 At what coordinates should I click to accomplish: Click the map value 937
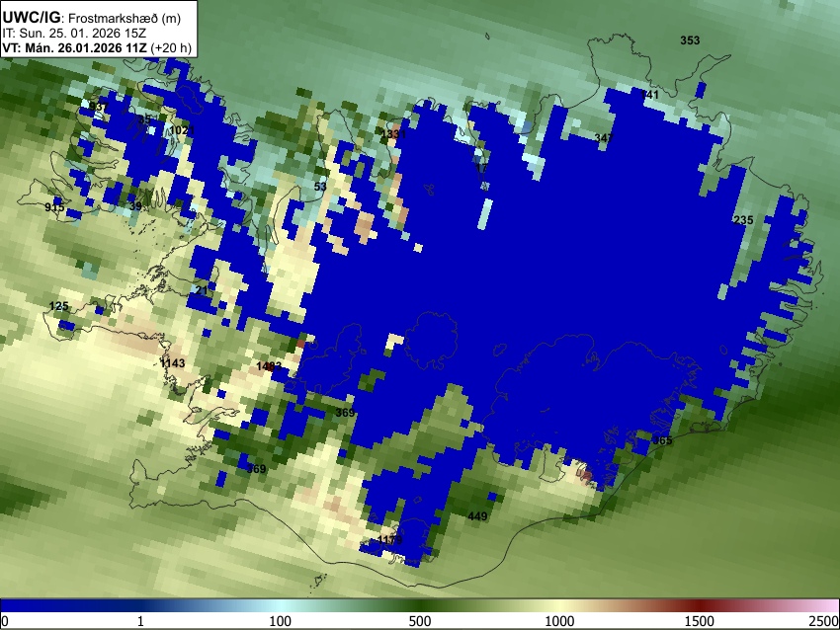coord(98,106)
